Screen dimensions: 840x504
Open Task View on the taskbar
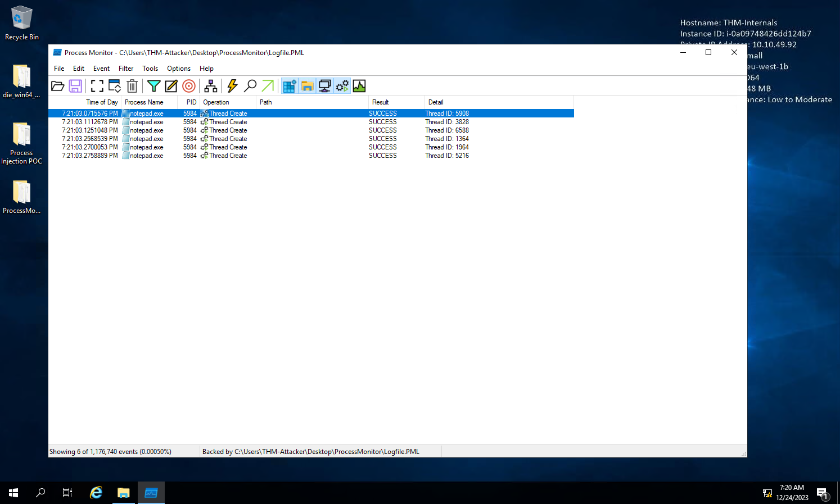click(67, 493)
